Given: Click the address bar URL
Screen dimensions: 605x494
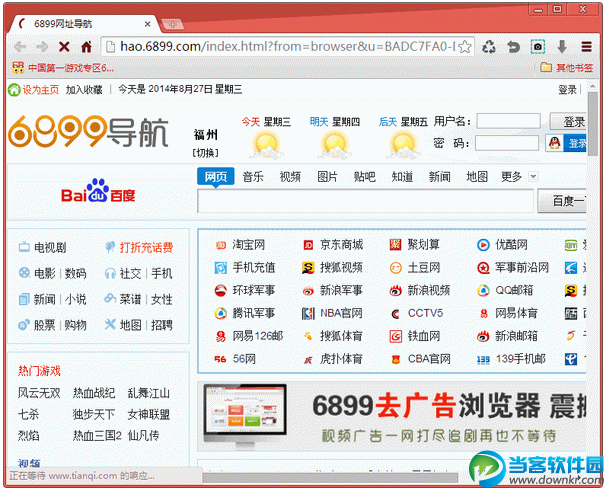Looking at the screenshot, I should click(x=287, y=47).
